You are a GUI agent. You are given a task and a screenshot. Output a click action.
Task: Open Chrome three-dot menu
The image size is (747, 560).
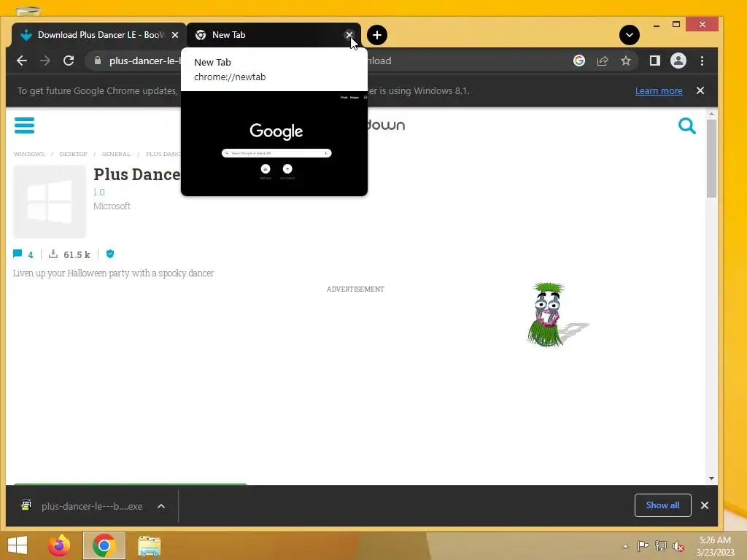[x=703, y=61]
